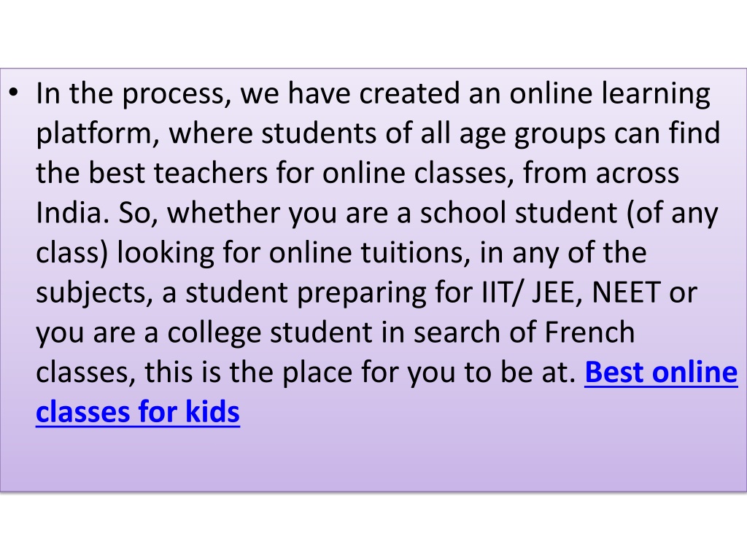747x560 pixels.
Task: Click the bullet point marker
Action: tap(14, 92)
